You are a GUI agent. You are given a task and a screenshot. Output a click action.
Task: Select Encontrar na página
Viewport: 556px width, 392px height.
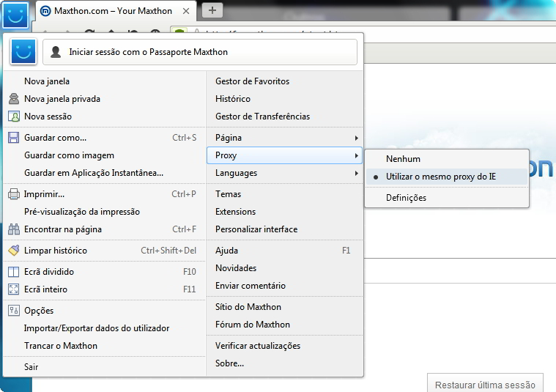(x=105, y=229)
